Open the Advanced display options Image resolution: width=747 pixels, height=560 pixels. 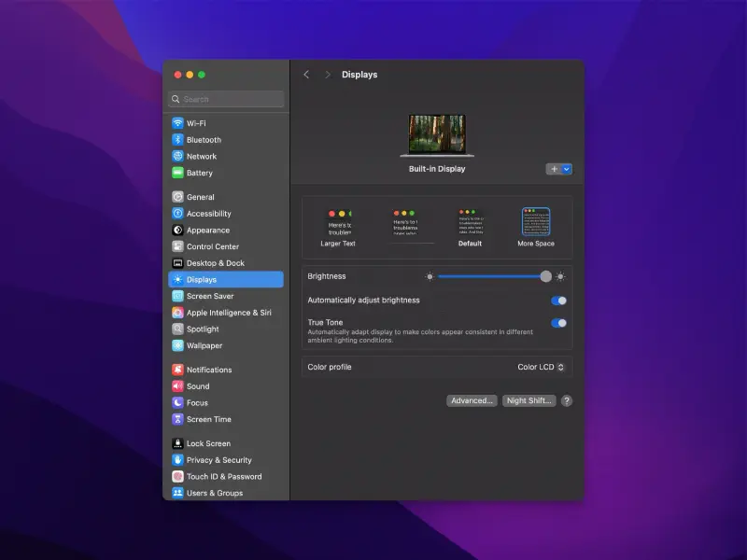click(471, 399)
